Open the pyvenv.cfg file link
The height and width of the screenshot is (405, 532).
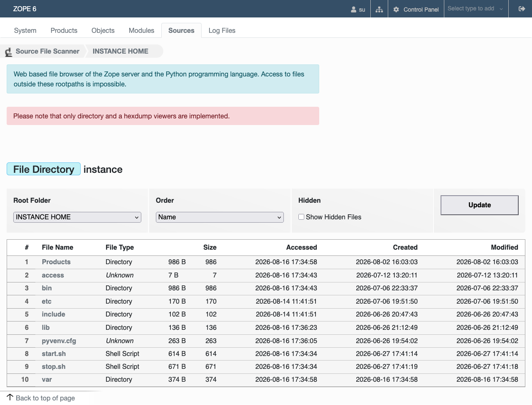(59, 341)
